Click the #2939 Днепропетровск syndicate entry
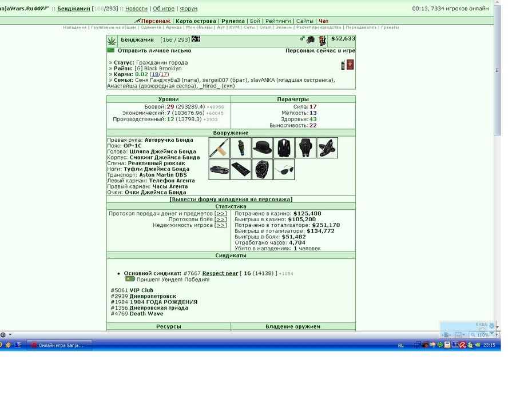Screen dimensions: 532x399 144,296
